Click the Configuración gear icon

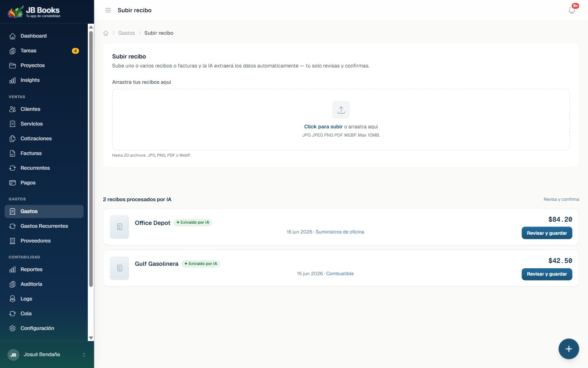[x=13, y=328]
